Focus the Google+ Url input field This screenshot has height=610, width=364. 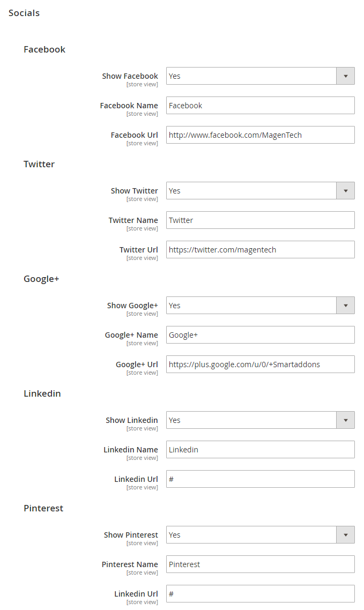(x=260, y=364)
